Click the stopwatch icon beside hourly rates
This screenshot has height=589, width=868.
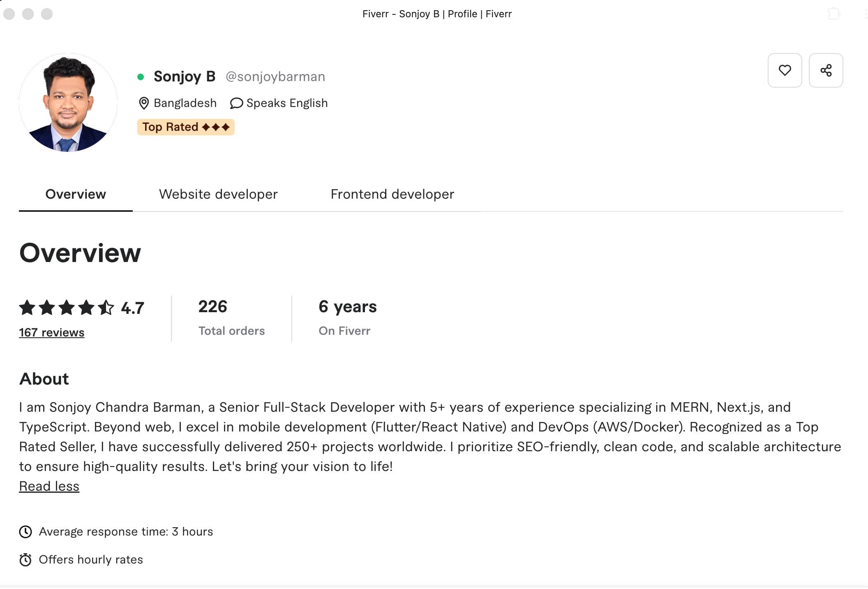click(x=25, y=559)
